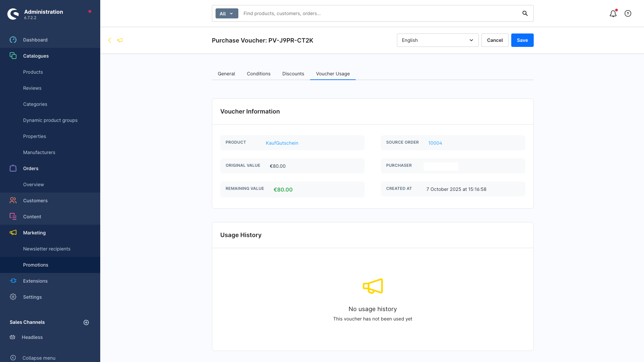This screenshot has height=362, width=644.
Task: Expand the Catalogues menu section
Action: tap(36, 56)
